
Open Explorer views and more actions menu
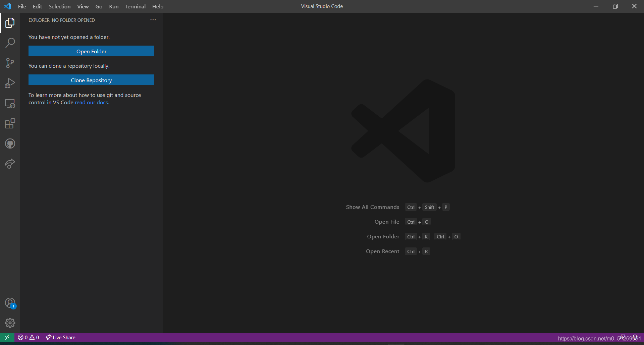[x=153, y=20]
